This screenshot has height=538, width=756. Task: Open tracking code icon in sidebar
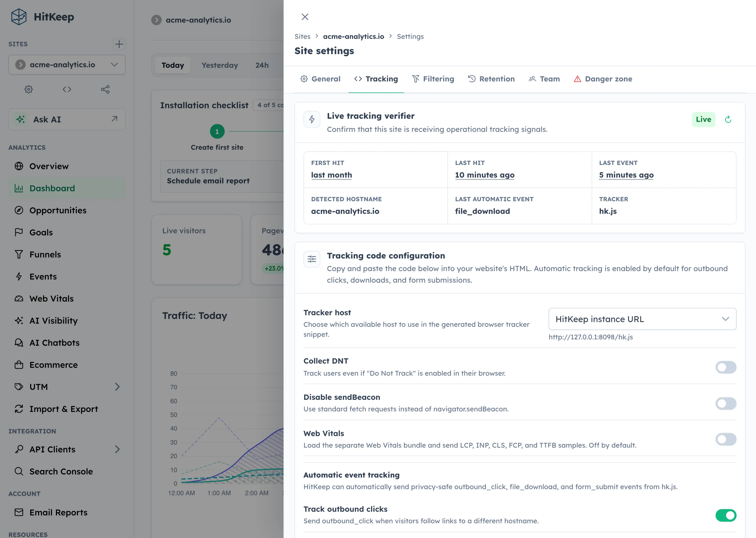67,89
